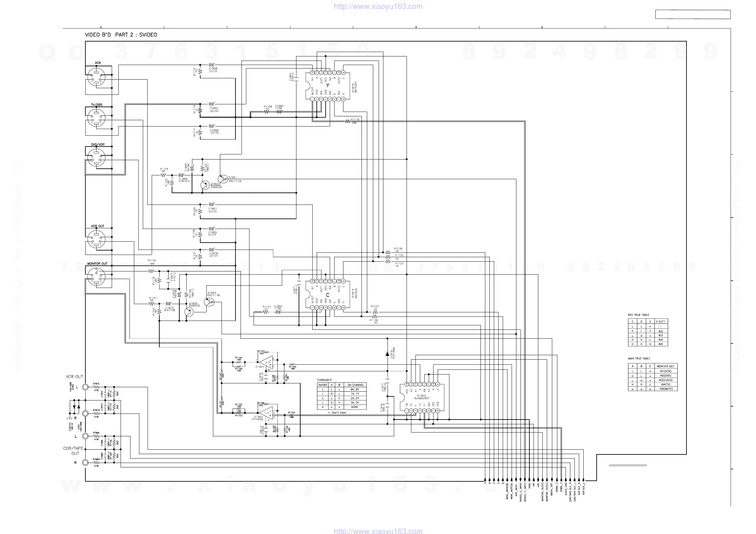
Task: Click the 'IN4(TV)' table cell
Action: tap(666, 384)
